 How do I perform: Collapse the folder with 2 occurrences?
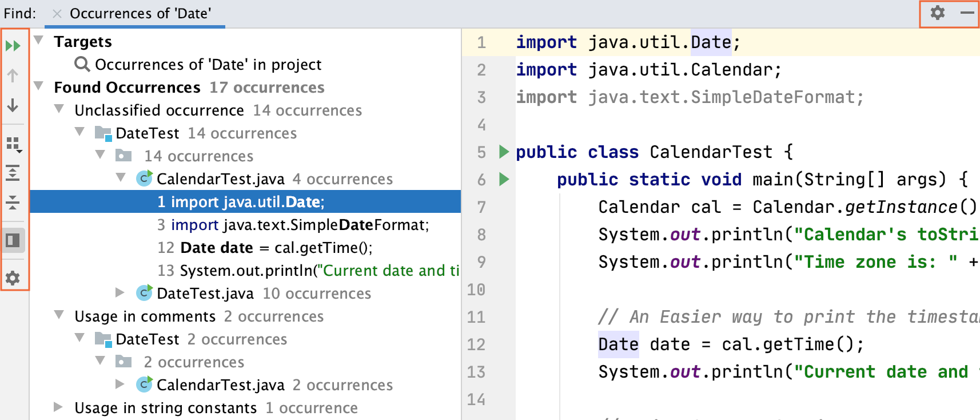pyautogui.click(x=101, y=361)
